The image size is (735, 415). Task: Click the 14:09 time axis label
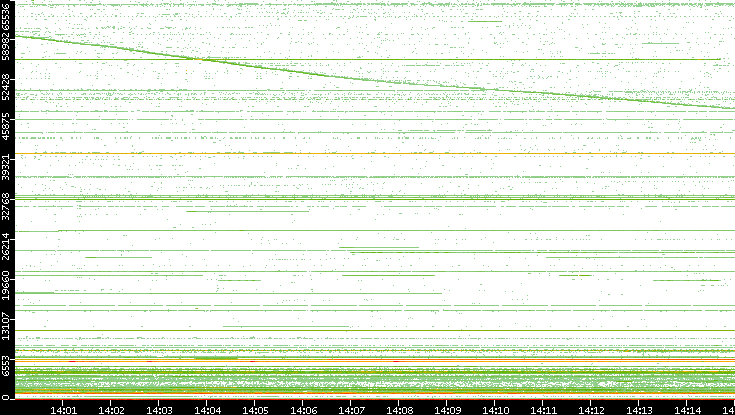pos(447,410)
